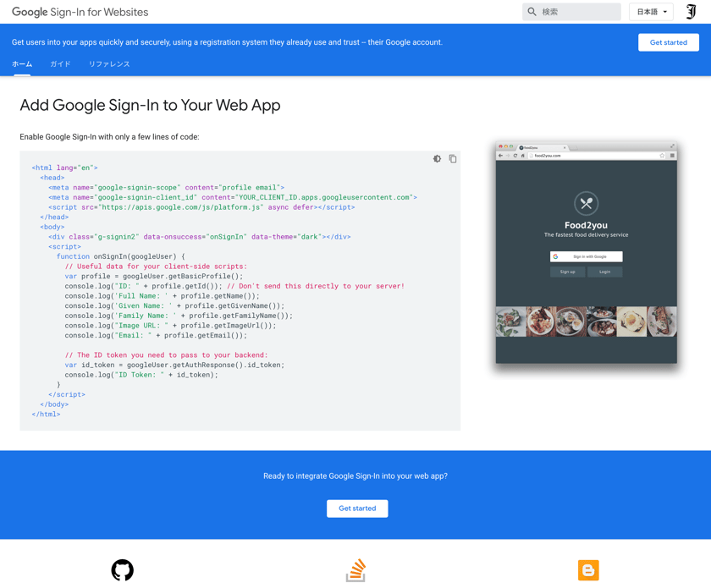Click the code line with platform.js script src

tap(201, 207)
